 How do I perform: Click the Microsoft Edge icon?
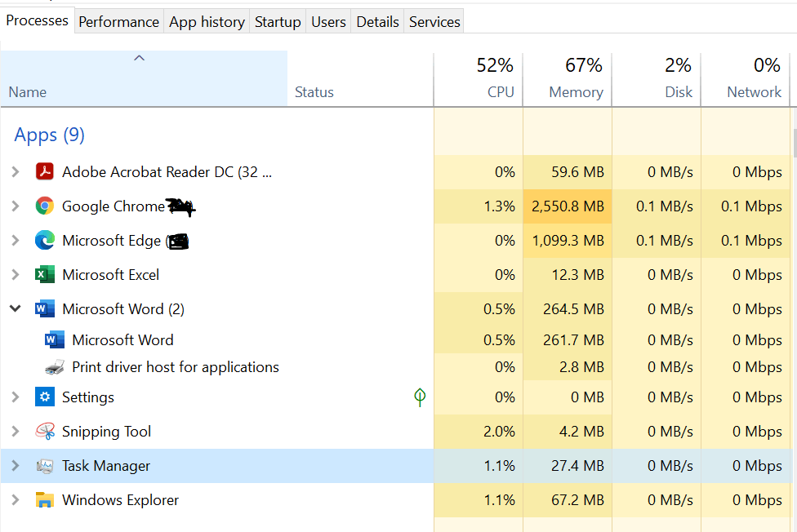[x=45, y=240]
